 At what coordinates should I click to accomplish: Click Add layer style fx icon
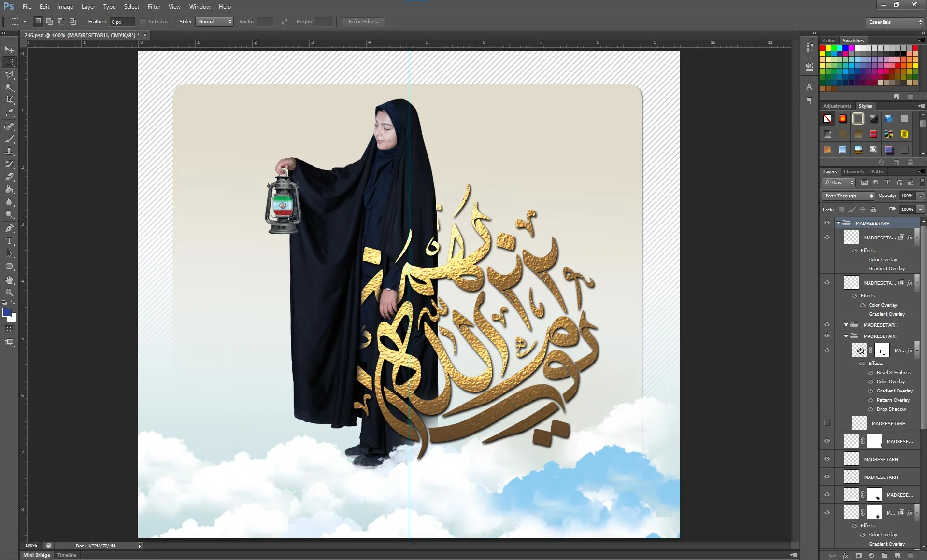[846, 556]
